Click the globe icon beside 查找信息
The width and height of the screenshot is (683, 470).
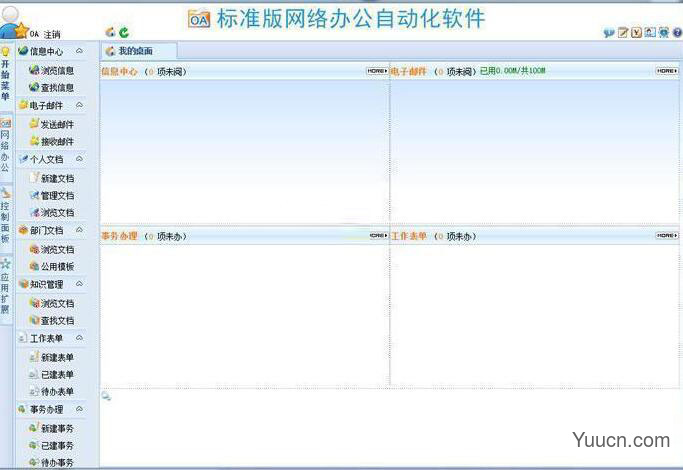click(x=34, y=87)
